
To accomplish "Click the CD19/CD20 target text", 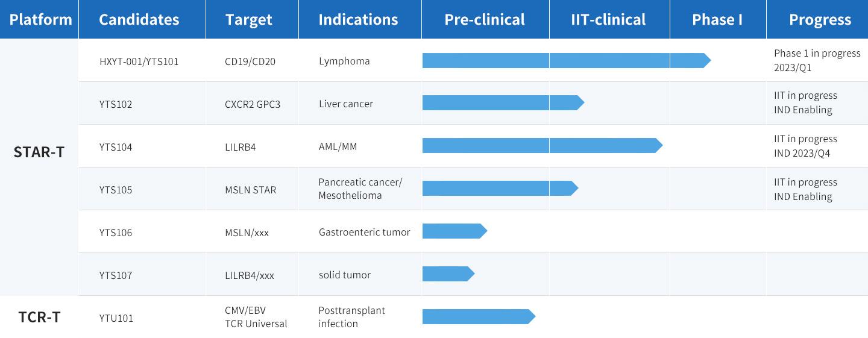I will click(x=250, y=61).
